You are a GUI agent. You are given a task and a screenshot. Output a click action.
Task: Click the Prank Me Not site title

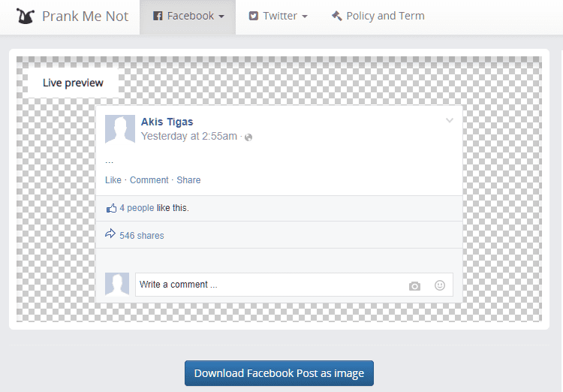tap(85, 17)
